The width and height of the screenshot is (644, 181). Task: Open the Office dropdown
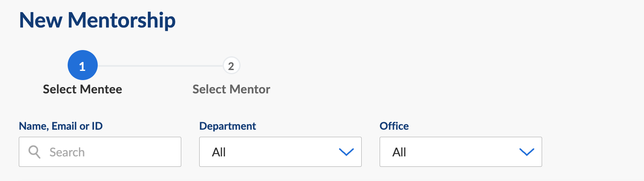click(x=461, y=152)
